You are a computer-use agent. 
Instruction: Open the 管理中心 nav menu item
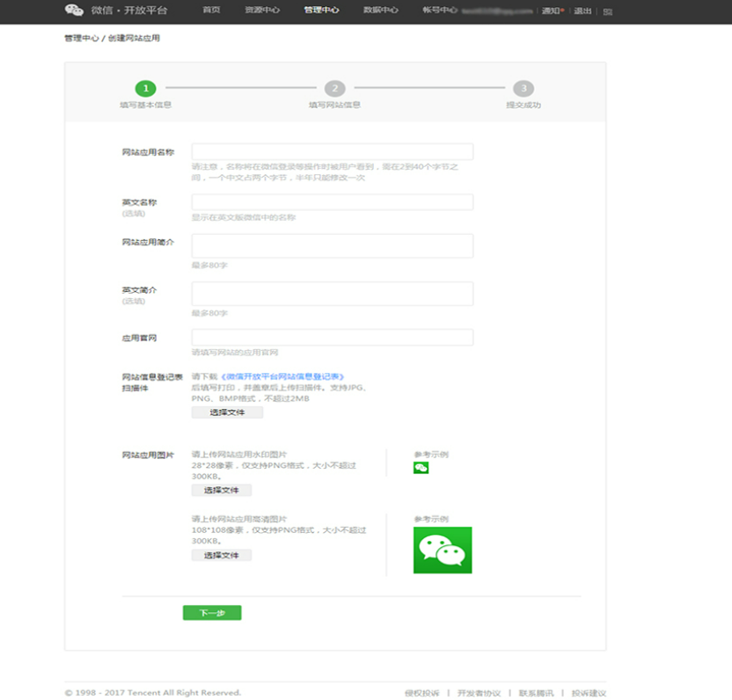[x=321, y=10]
